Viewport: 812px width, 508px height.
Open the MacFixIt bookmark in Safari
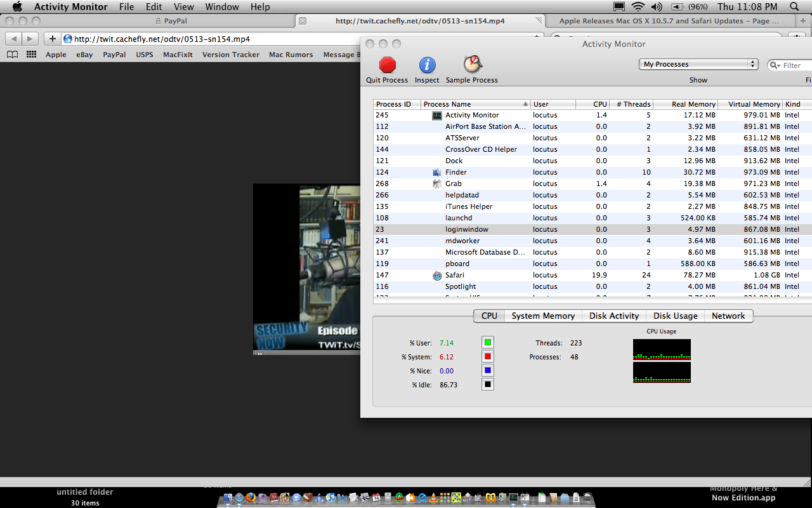(178, 55)
